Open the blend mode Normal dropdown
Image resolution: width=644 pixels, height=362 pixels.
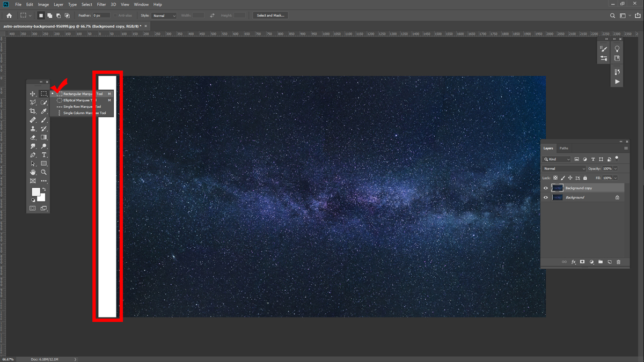[x=564, y=169]
